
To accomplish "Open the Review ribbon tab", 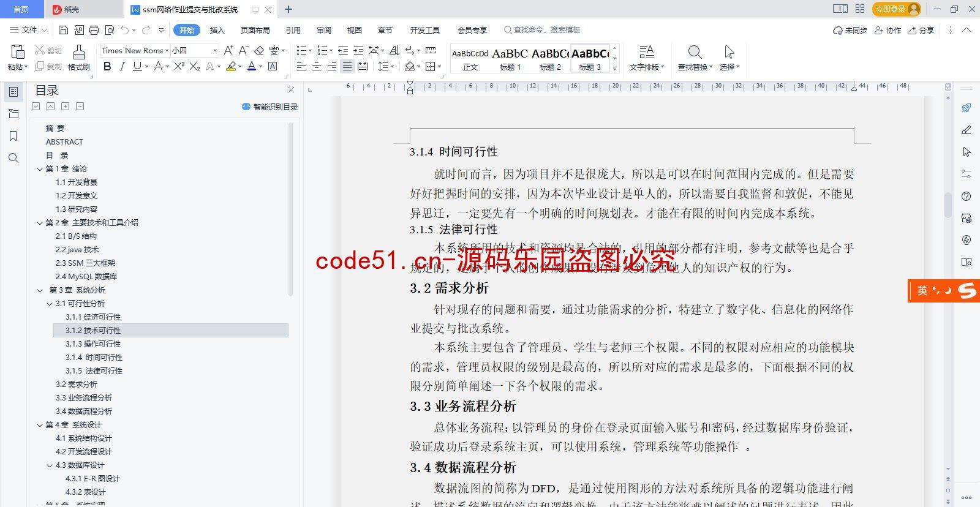I will 324,30.
